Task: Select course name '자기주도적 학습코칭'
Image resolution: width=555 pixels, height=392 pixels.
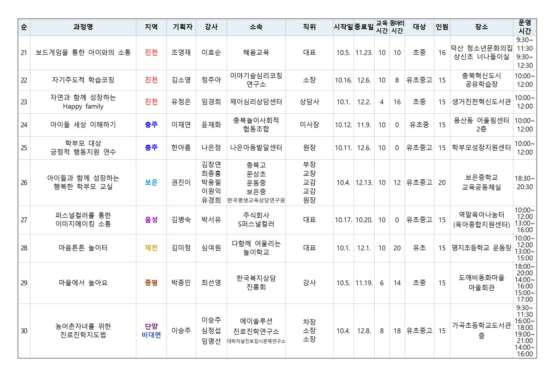Action: (x=83, y=80)
